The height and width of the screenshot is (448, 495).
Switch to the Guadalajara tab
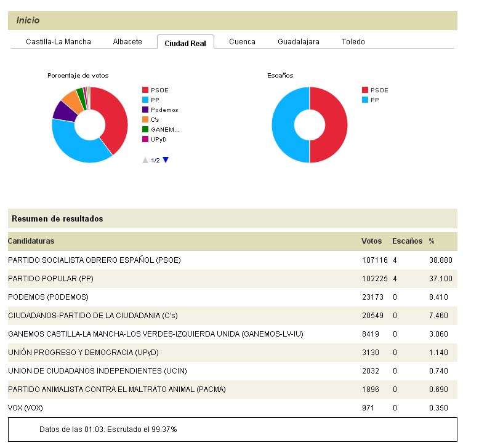(299, 42)
